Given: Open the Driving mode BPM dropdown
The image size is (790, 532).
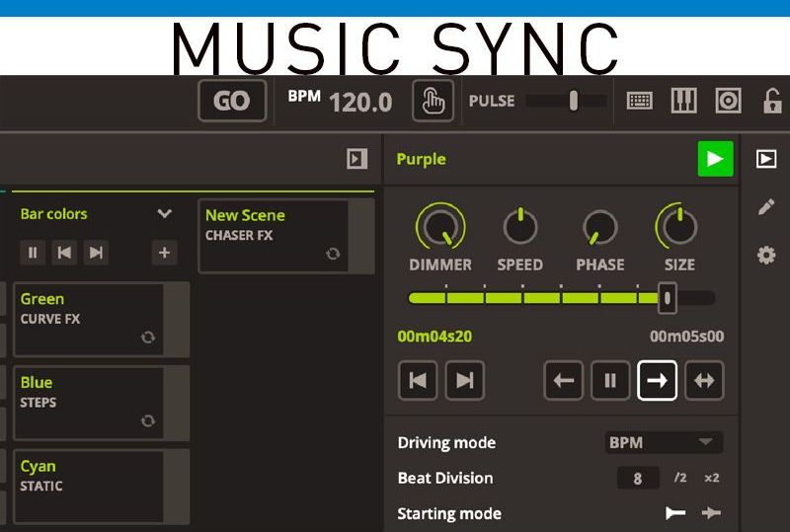Looking at the screenshot, I should 664,442.
